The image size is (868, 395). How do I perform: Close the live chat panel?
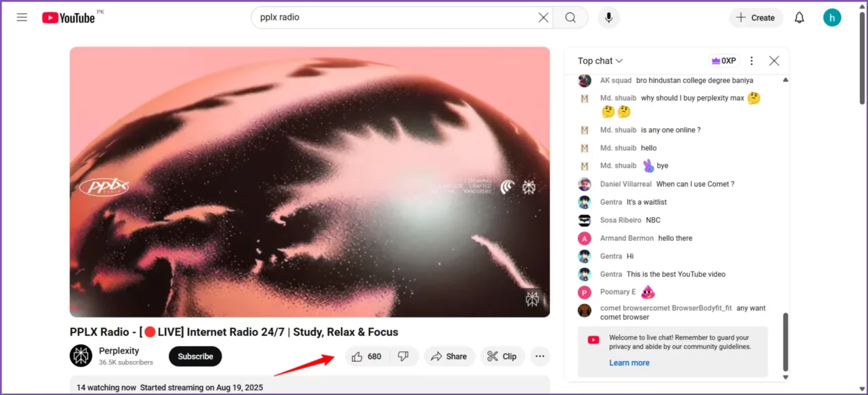774,61
